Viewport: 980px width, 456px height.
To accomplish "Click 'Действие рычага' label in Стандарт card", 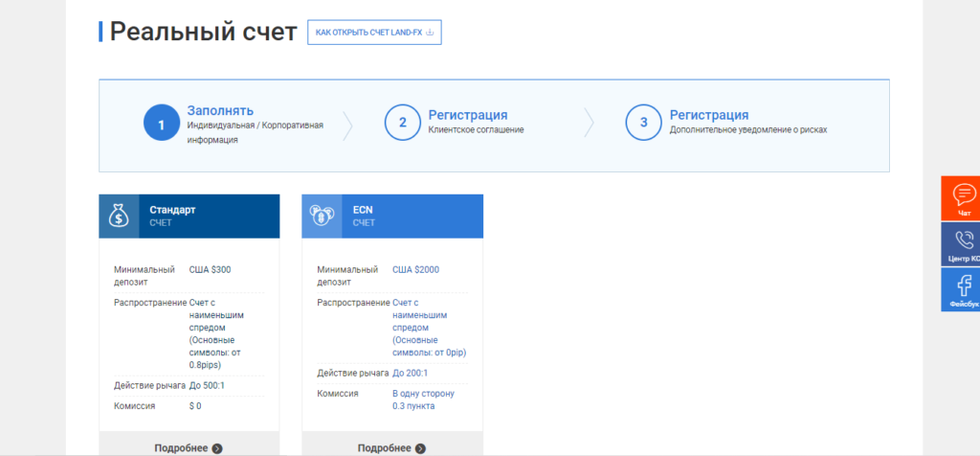I will [150, 385].
